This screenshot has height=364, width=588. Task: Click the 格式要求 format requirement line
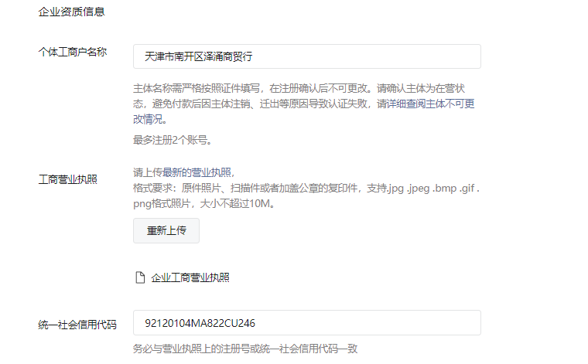pos(306,189)
